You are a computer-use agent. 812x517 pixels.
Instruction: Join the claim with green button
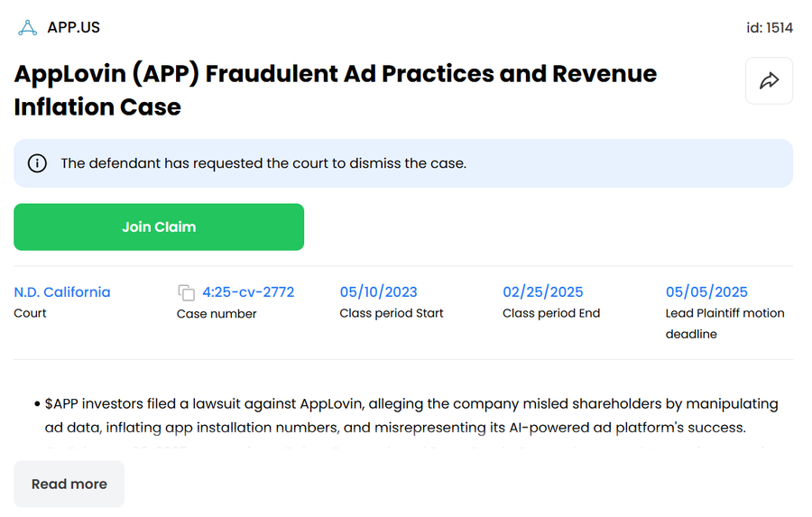click(x=159, y=226)
